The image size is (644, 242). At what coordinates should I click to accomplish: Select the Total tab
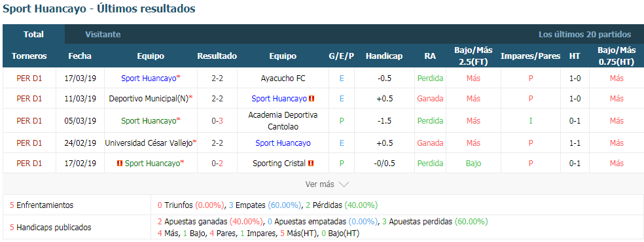(33, 35)
